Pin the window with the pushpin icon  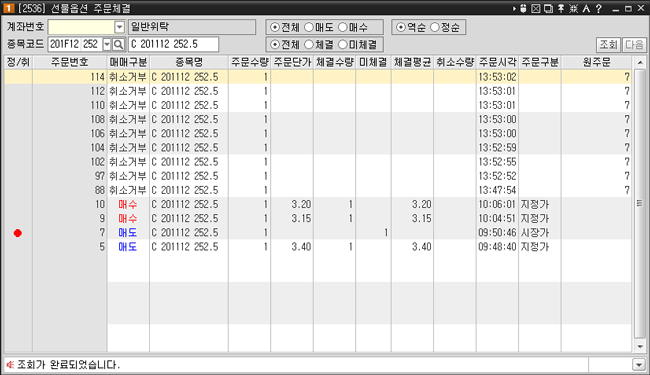click(x=561, y=8)
